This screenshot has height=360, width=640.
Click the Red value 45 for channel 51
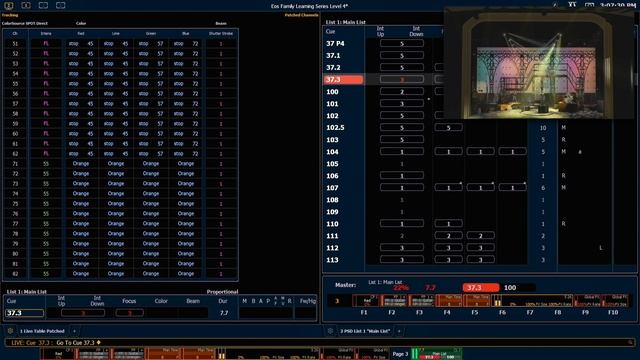click(x=90, y=44)
